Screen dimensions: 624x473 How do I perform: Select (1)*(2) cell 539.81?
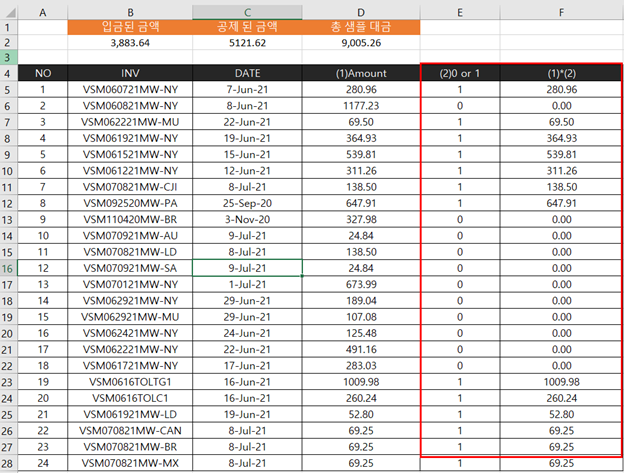tap(561, 154)
